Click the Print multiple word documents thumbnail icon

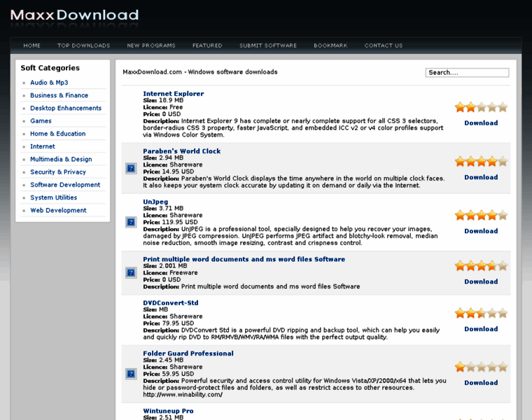tap(130, 272)
